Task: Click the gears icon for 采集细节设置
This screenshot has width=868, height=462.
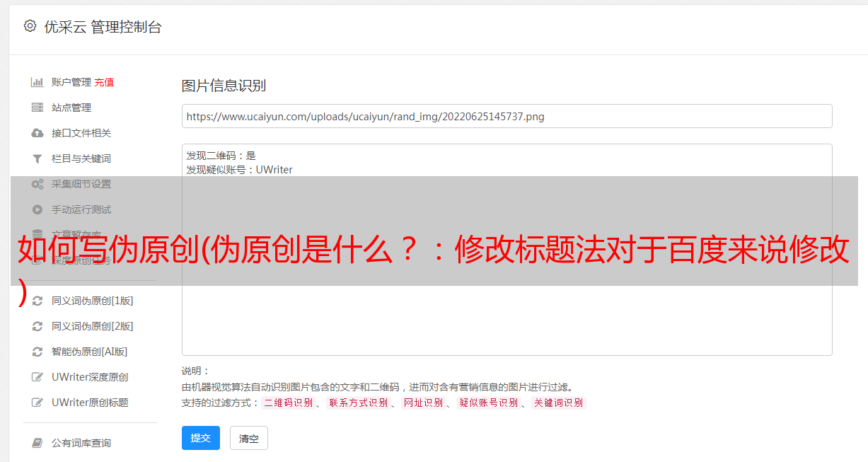Action: coord(37,184)
